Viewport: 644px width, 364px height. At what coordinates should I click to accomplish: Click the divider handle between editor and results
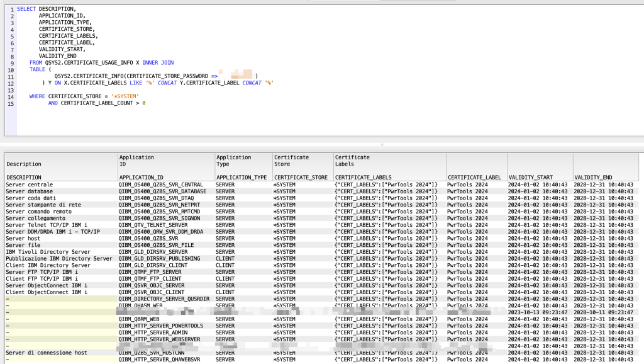382,144
